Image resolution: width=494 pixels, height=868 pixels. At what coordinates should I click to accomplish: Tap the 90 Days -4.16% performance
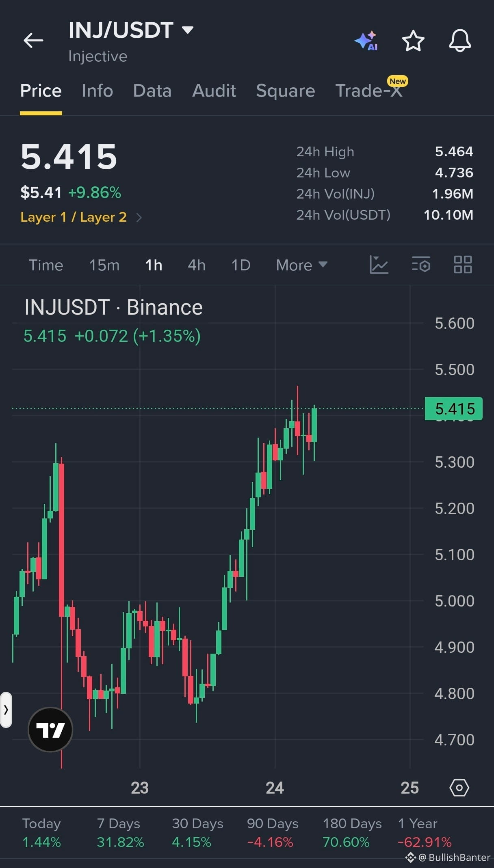[273, 833]
